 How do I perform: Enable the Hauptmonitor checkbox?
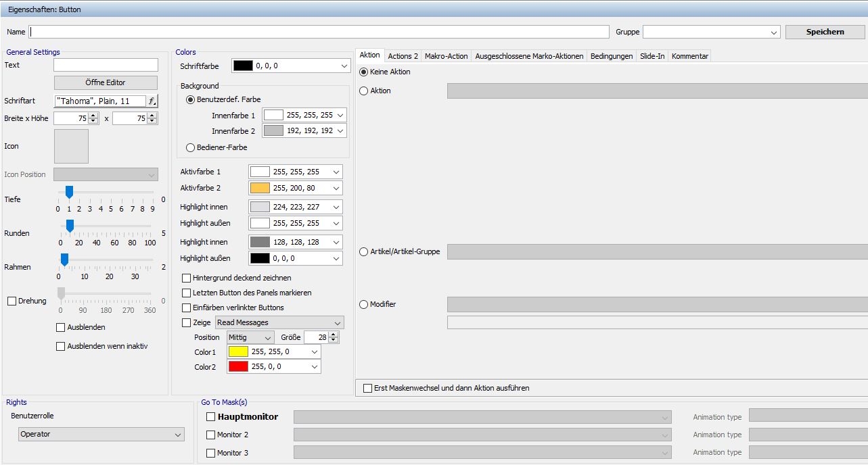click(x=211, y=416)
